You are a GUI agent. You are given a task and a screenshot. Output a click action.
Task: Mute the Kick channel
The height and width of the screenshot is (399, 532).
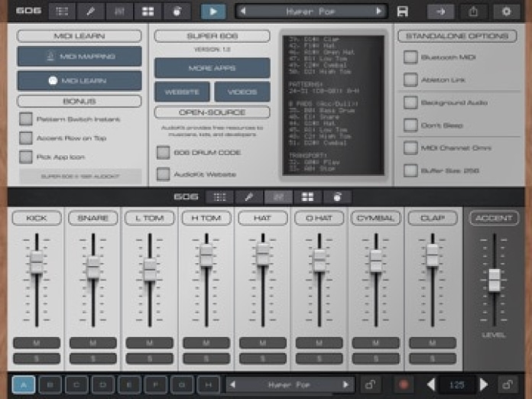(37, 343)
